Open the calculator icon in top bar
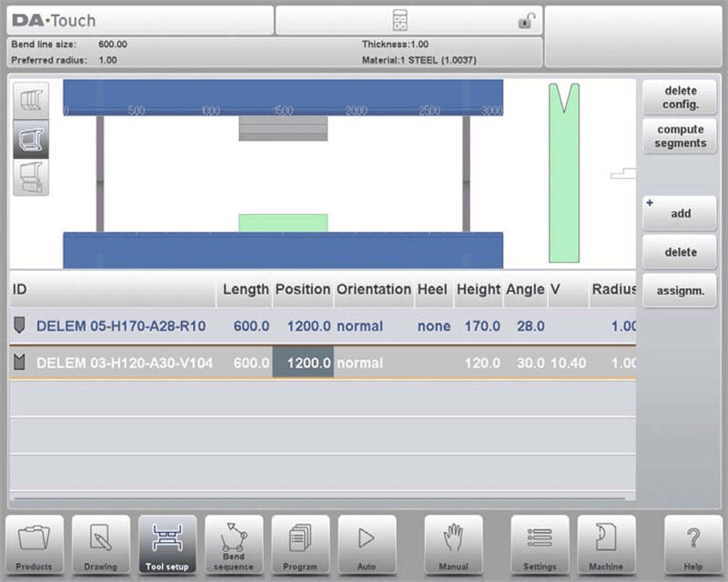This screenshot has height=582, width=728. coord(399,20)
